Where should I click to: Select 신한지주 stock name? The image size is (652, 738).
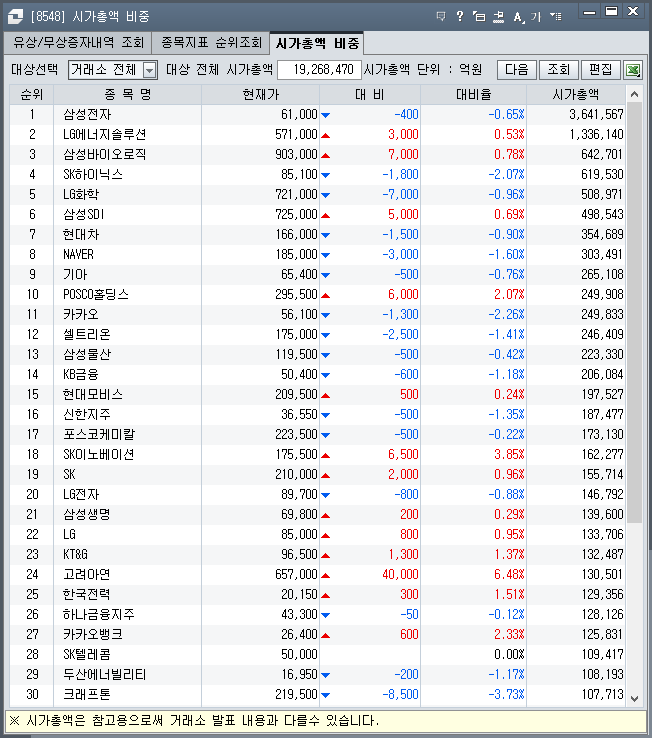[x=87, y=415]
